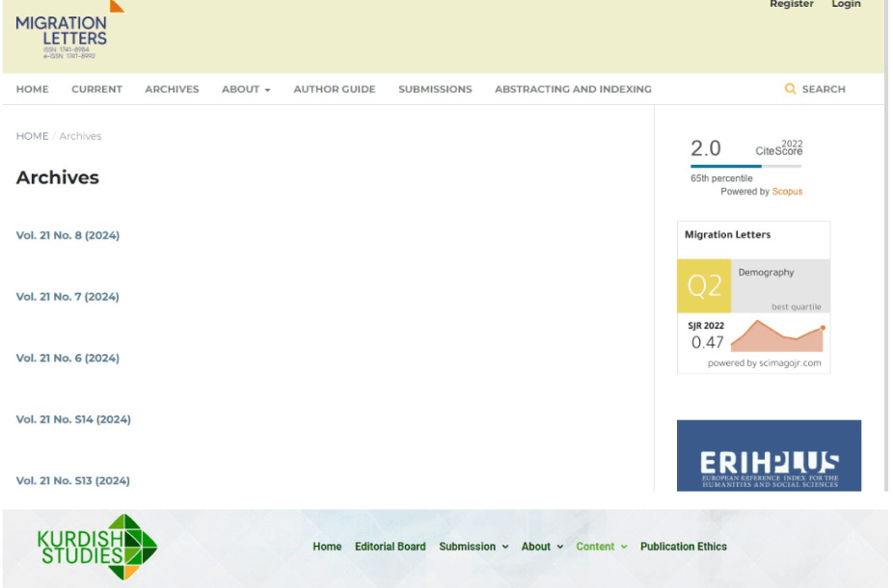Click the 65th percentile text
Viewport: 893px width, 588px height.
pos(721,178)
